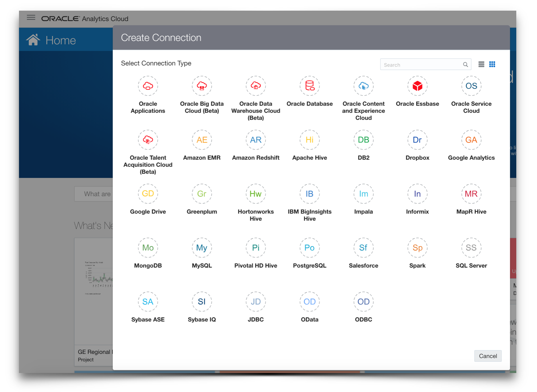Click the Informix label text
Screen dimensions: 537x392
pos(417,212)
